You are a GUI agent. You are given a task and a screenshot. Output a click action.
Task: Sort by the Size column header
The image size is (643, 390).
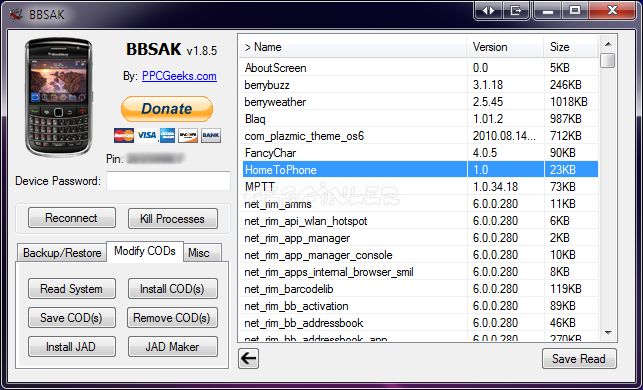[571, 47]
